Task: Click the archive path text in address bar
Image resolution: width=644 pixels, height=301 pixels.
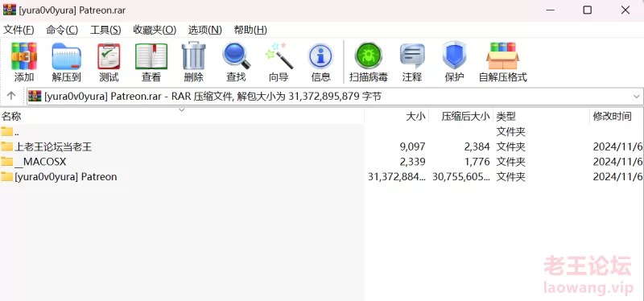Action: 213,97
